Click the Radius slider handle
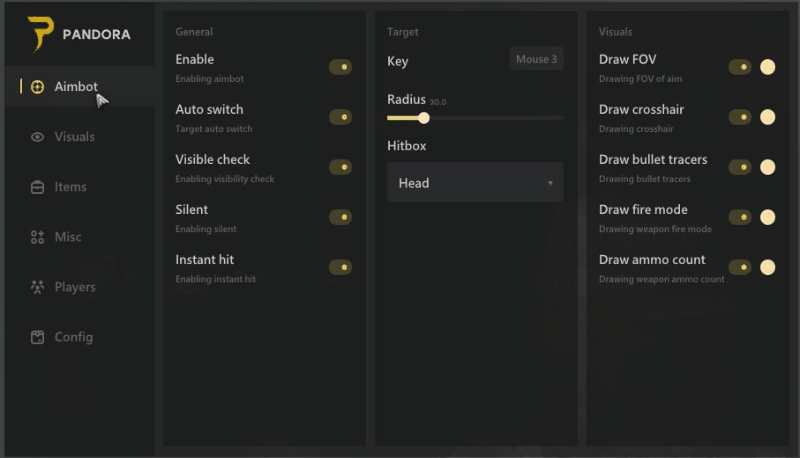Image resolution: width=800 pixels, height=458 pixels. [424, 118]
